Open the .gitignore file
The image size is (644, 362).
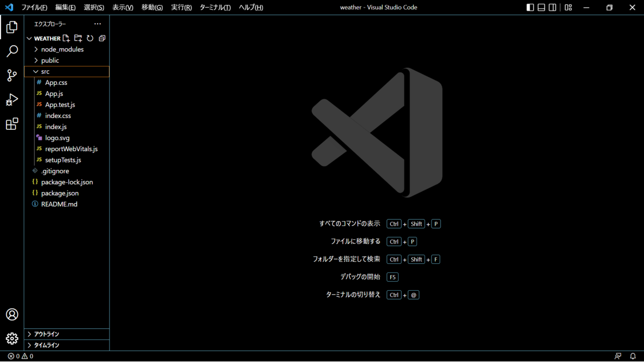click(x=67, y=171)
